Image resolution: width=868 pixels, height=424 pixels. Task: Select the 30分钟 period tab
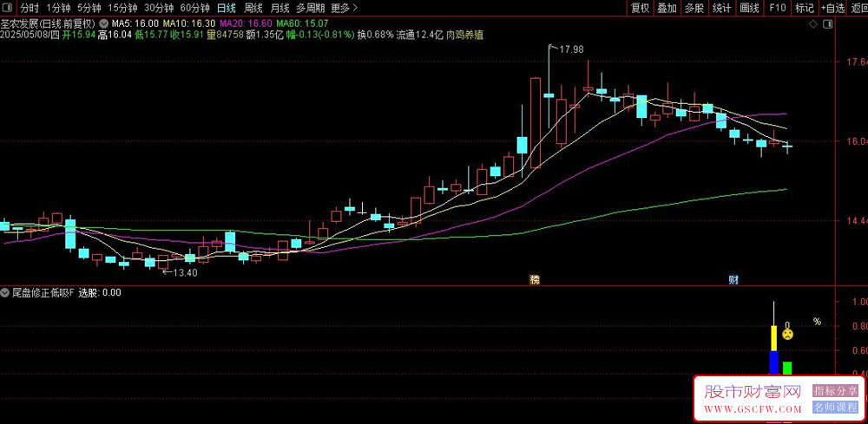[159, 8]
